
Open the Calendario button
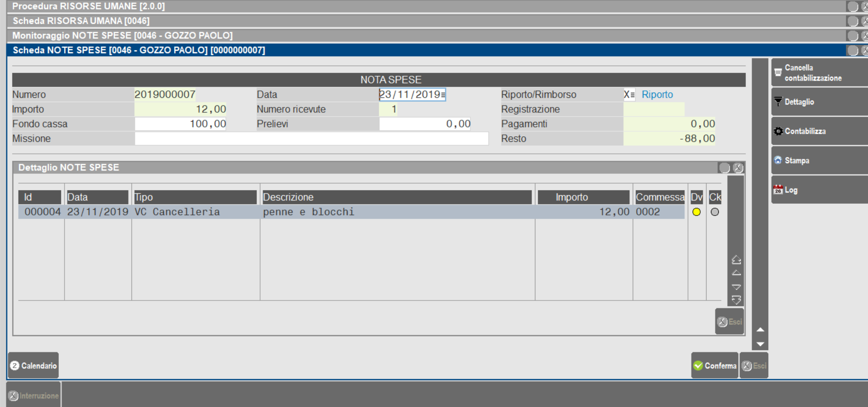pyautogui.click(x=33, y=365)
